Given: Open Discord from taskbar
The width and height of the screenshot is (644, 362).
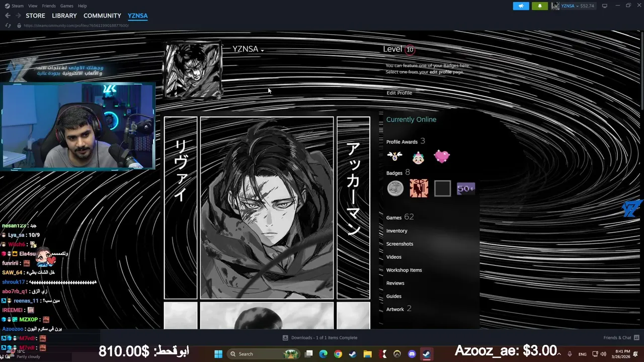Looking at the screenshot, I should click(412, 354).
